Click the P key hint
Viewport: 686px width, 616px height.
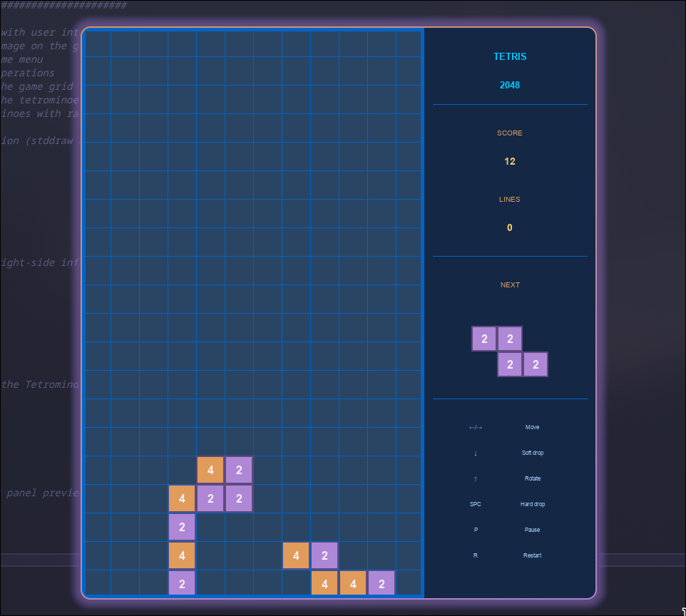[x=476, y=530]
